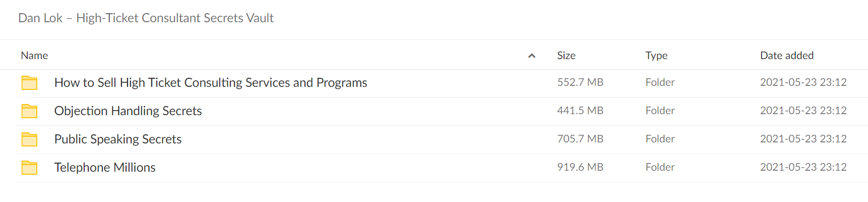This screenshot has width=868, height=202.
Task: Open the Objection Handling Secrets folder name
Action: 128,111
